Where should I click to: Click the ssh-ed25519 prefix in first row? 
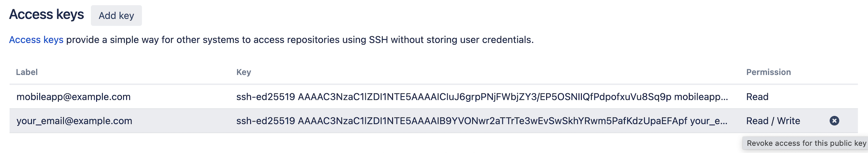point(266,97)
